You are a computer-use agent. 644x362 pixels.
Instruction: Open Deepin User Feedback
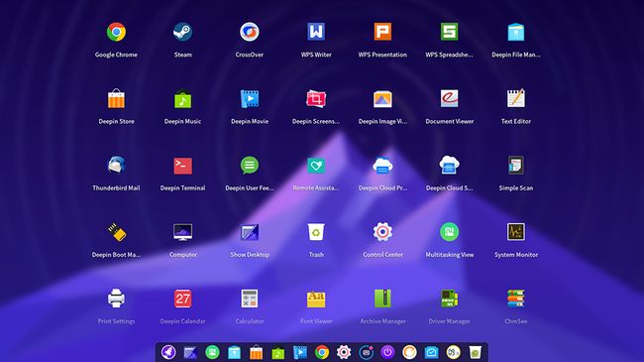pos(250,166)
